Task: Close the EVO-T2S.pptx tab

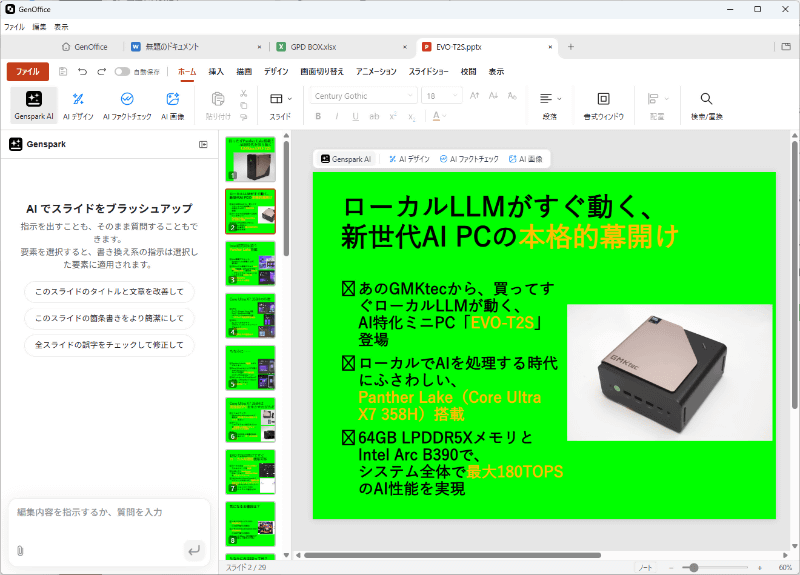Action: 550,47
